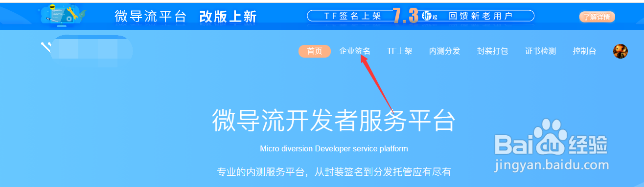This screenshot has width=644, height=187.
Task: Open the TF上架 menu item
Action: tap(399, 51)
